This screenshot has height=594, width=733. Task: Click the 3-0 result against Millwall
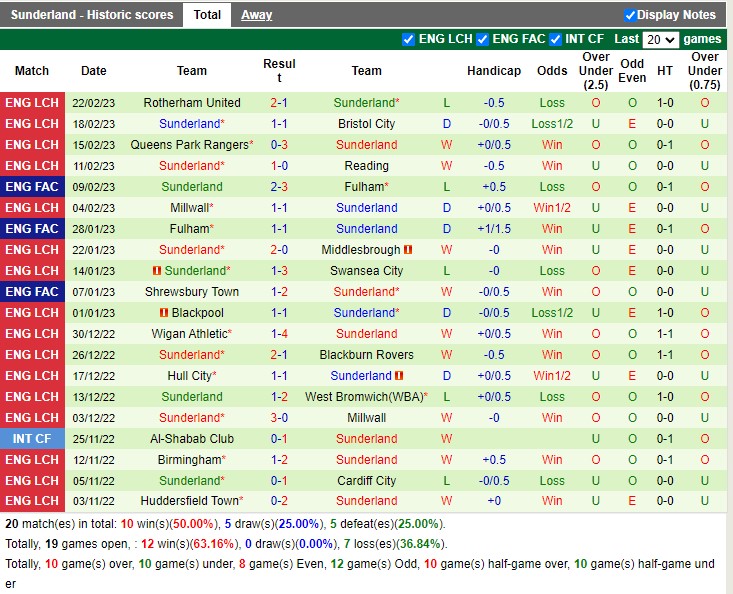point(279,418)
